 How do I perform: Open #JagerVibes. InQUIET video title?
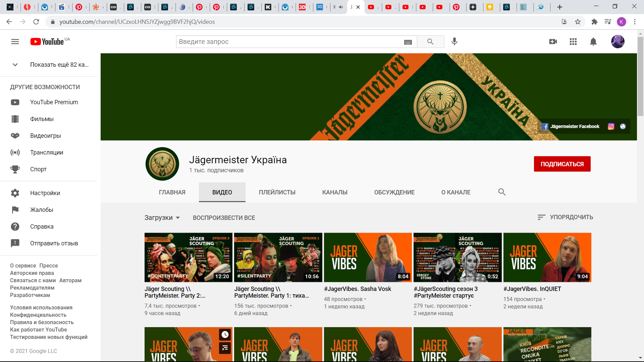click(532, 289)
